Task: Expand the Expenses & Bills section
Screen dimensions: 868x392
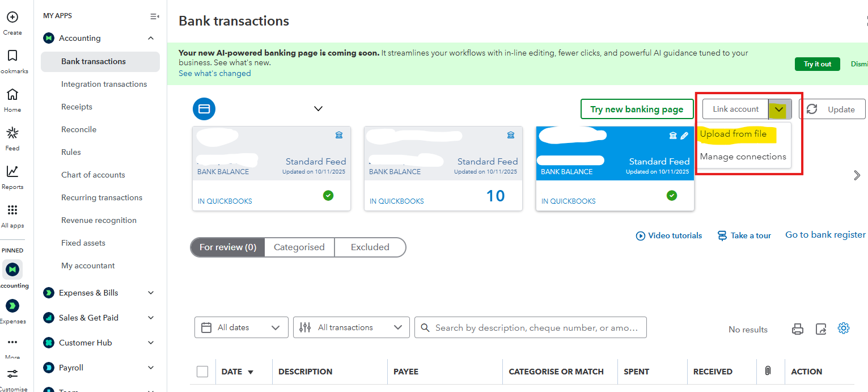Action: coord(150,293)
